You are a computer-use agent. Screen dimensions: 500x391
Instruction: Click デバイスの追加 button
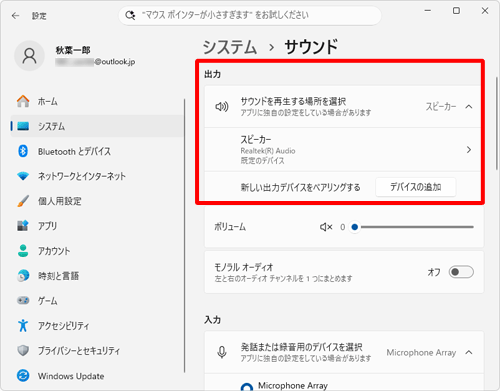415,187
